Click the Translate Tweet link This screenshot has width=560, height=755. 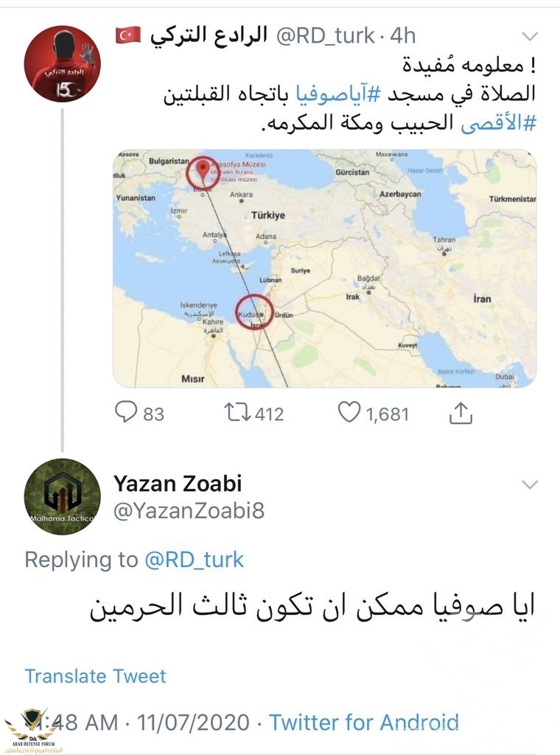coord(95,675)
